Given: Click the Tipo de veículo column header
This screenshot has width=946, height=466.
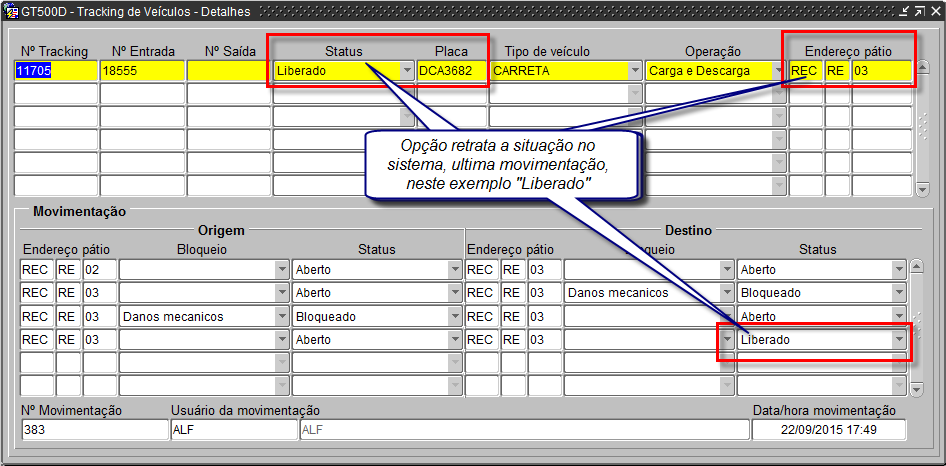Looking at the screenshot, I should (x=547, y=51).
